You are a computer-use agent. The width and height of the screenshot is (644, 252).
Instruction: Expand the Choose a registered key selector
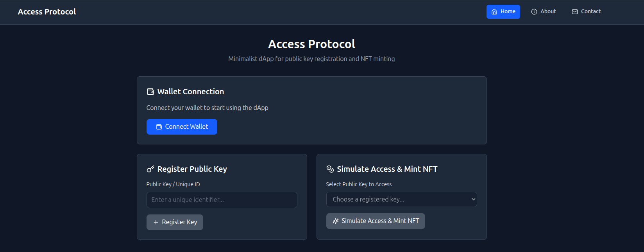tap(401, 199)
